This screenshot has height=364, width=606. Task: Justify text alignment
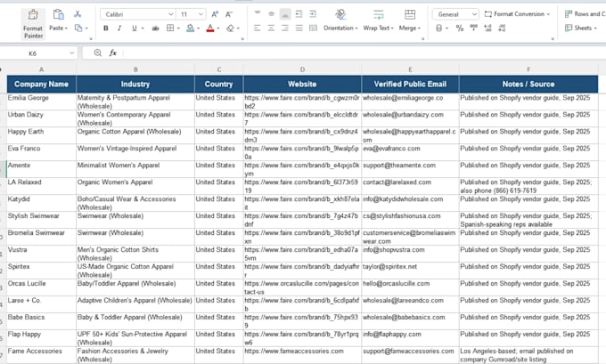point(299,28)
